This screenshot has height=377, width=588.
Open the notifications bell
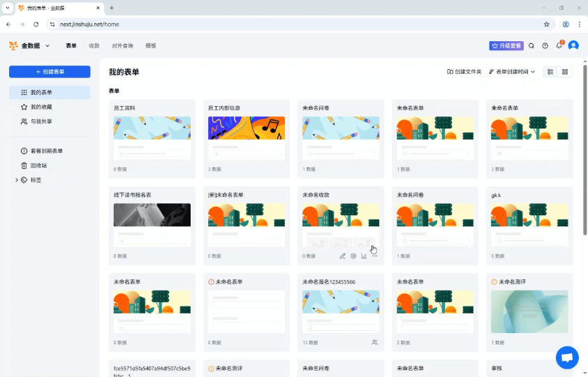pos(559,46)
